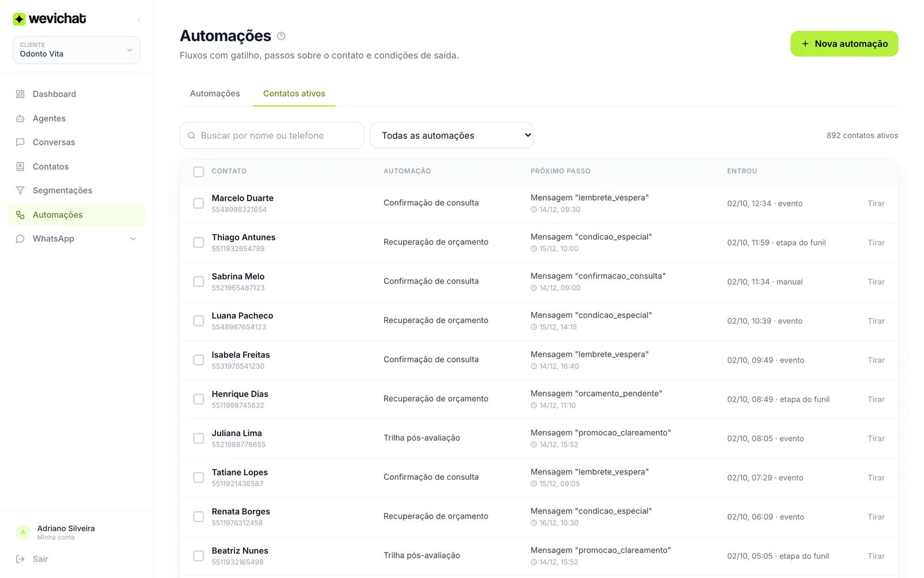
Task: Check the Luana Pacheco row checkbox
Action: click(x=199, y=321)
